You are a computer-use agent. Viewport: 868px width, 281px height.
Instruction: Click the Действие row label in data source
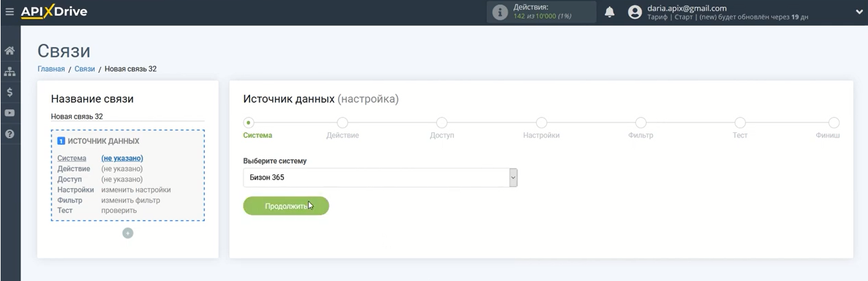pyautogui.click(x=74, y=168)
